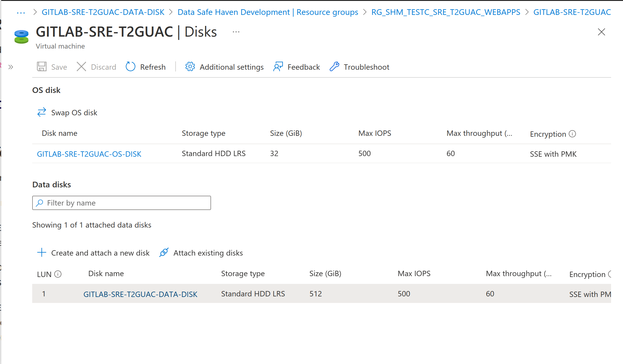
Task: Click data disks Storage type column header
Action: tap(243, 274)
